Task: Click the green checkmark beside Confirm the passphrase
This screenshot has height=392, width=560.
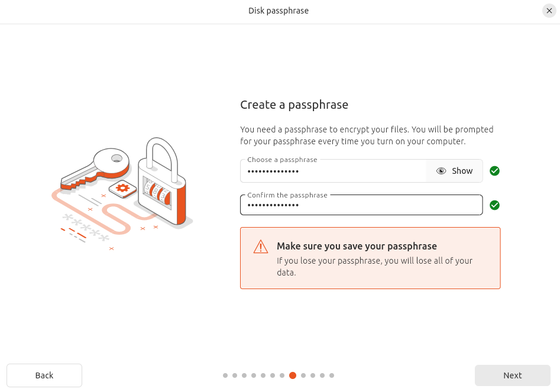Action: pyautogui.click(x=495, y=205)
